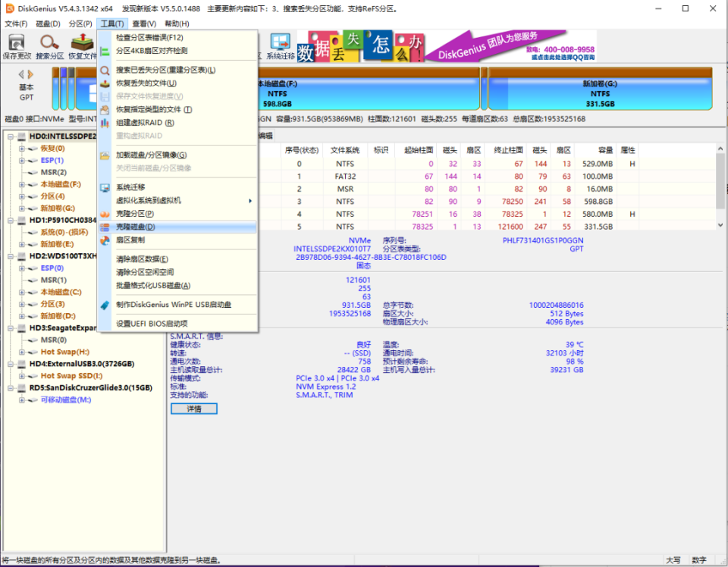
Task: Click the load disk image menu icon
Action: pyautogui.click(x=105, y=155)
